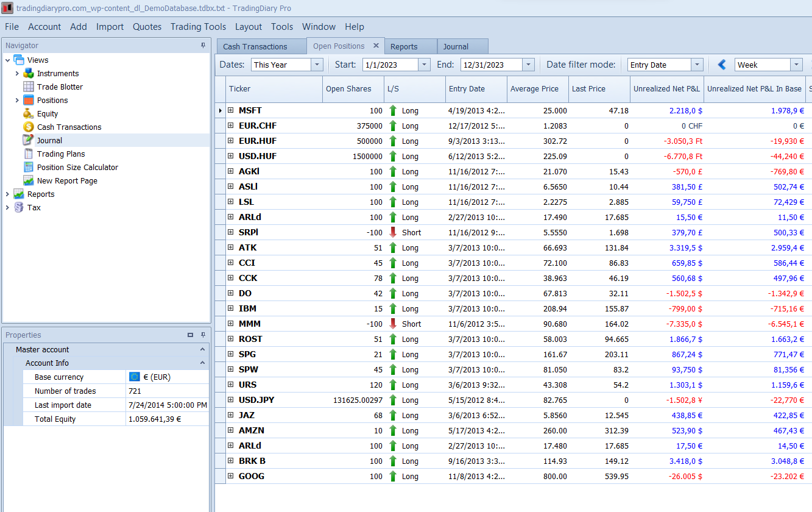Open the Instruments view icon

28,73
